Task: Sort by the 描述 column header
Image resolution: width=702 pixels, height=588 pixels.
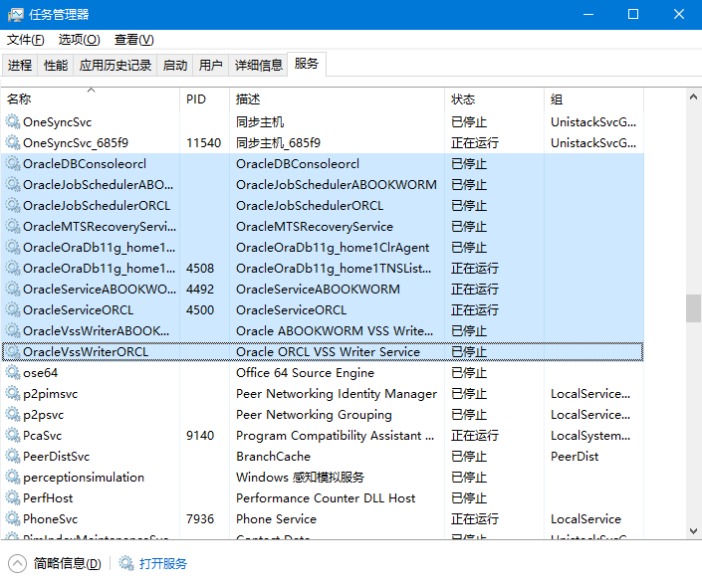Action: click(338, 98)
